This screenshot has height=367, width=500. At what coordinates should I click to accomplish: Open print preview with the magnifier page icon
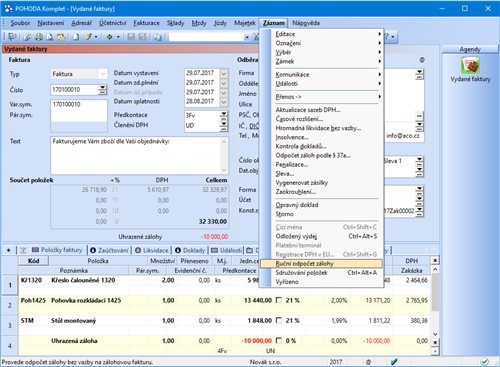[50, 37]
